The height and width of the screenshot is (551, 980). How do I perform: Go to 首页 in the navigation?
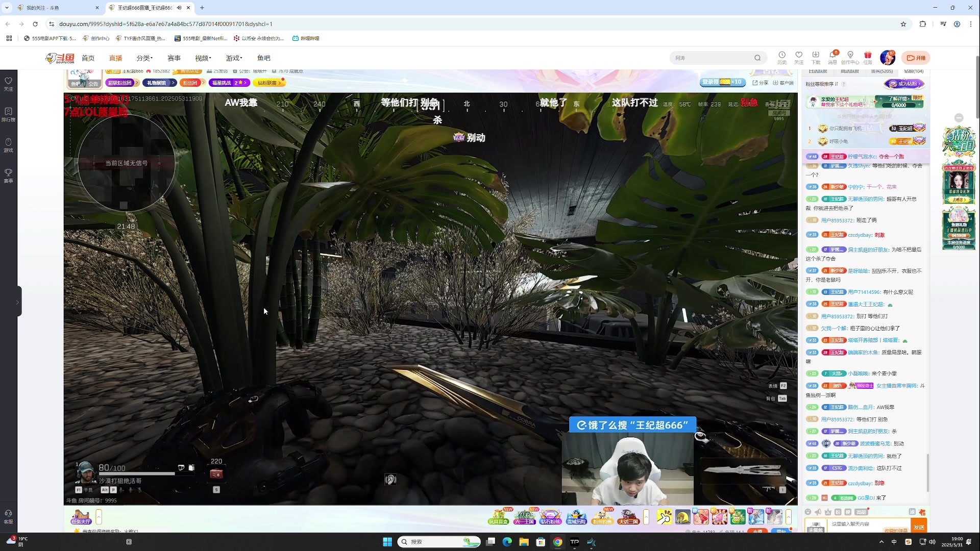[88, 58]
